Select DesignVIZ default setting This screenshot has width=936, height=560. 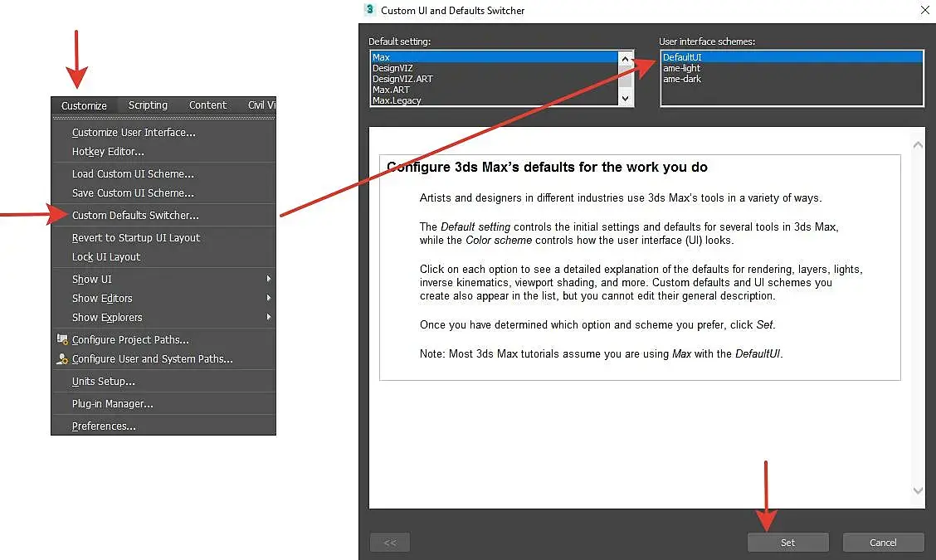495,68
